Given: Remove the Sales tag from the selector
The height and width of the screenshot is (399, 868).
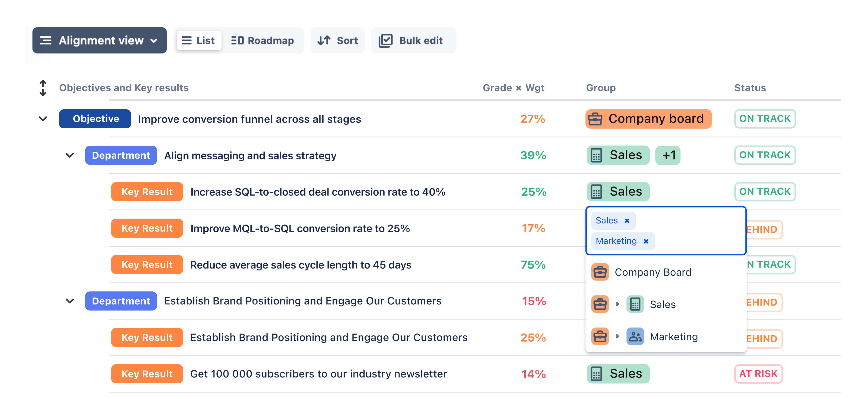Looking at the screenshot, I should point(627,221).
